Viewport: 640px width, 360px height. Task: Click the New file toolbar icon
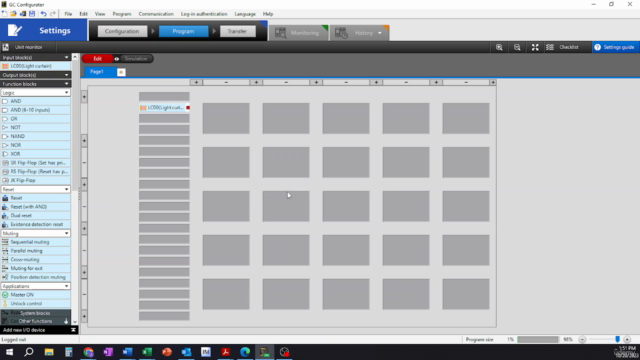[x=4, y=14]
